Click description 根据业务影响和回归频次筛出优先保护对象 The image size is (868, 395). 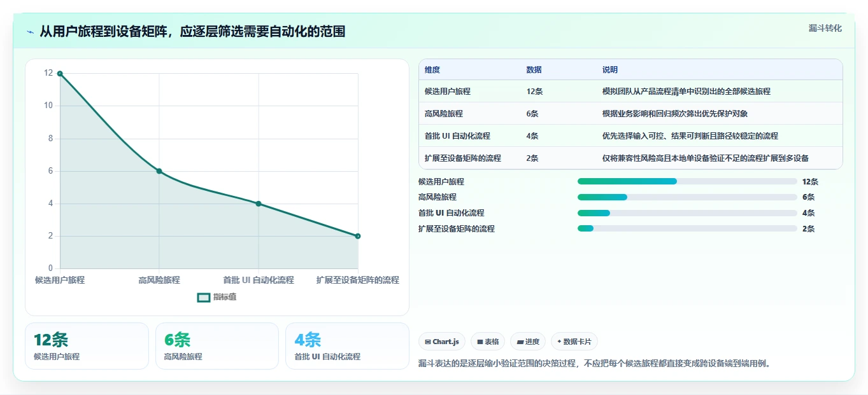coord(675,114)
